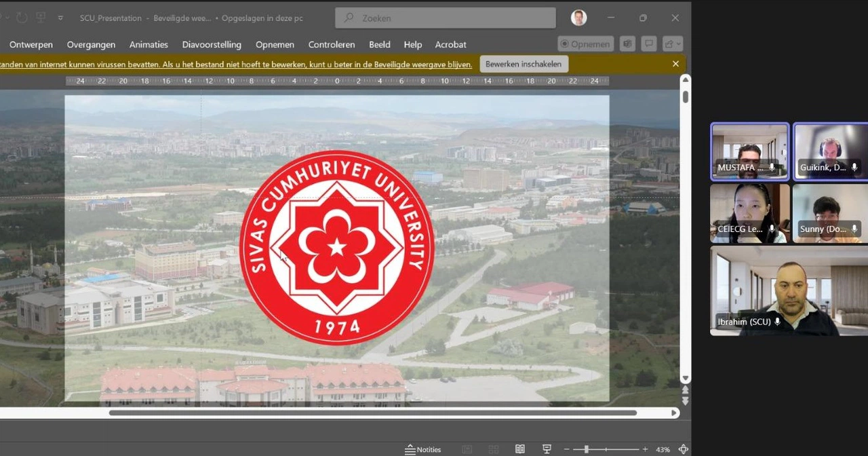Viewport: 868px width, 456px height.
Task: Open the Diavoorstelling tab
Action: pyautogui.click(x=212, y=44)
